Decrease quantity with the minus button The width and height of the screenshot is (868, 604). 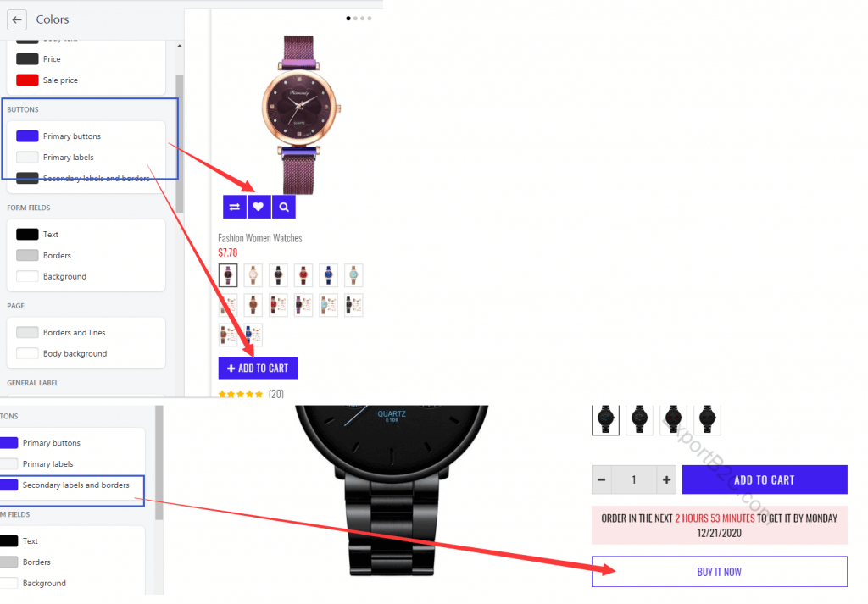[602, 480]
